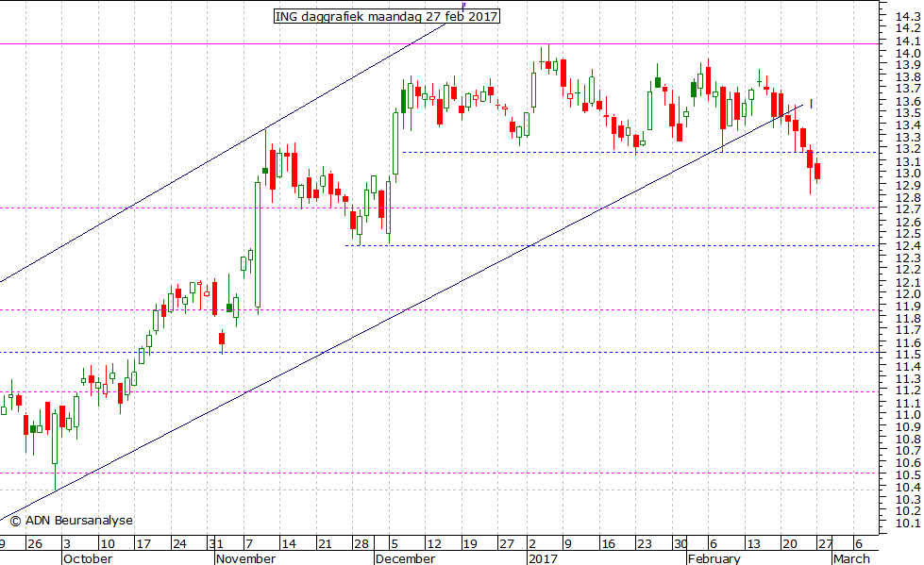This screenshot has height=565, width=924.
Task: Select the 'December' month label
Action: coord(405,558)
